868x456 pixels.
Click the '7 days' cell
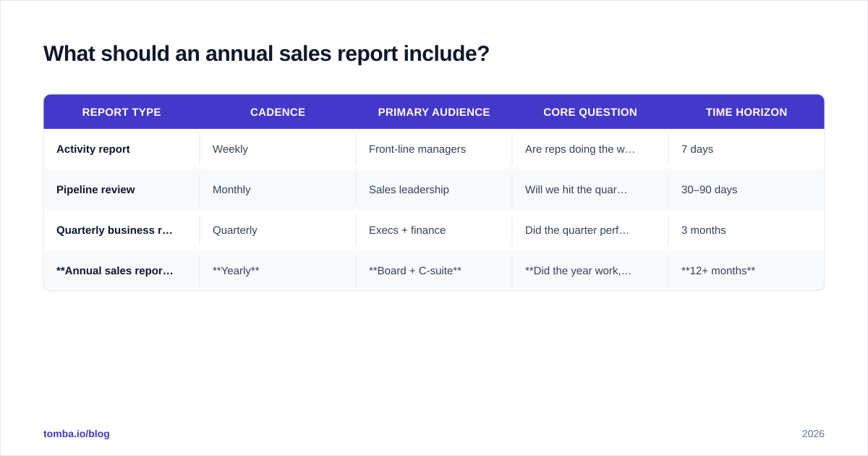click(x=746, y=149)
